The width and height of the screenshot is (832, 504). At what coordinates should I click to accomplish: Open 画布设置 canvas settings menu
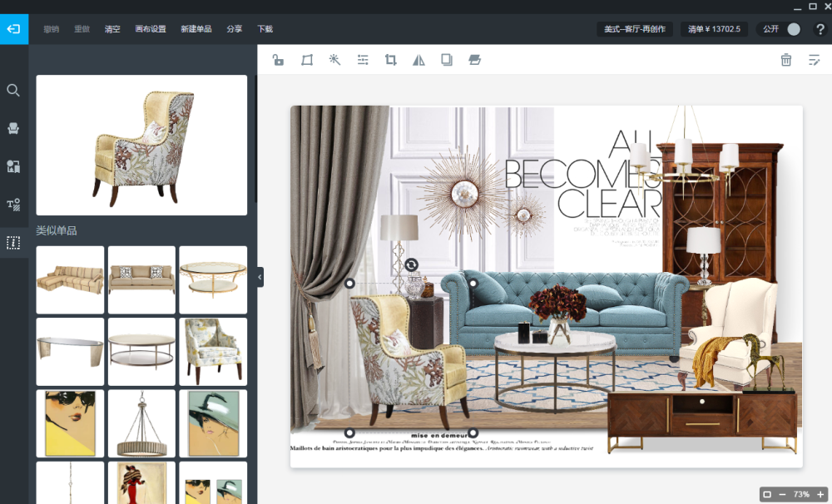point(151,29)
